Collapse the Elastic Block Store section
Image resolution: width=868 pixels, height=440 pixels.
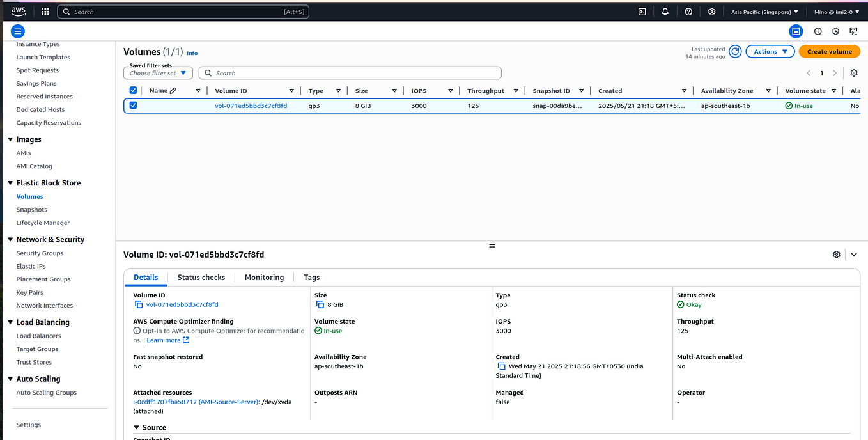coord(9,182)
